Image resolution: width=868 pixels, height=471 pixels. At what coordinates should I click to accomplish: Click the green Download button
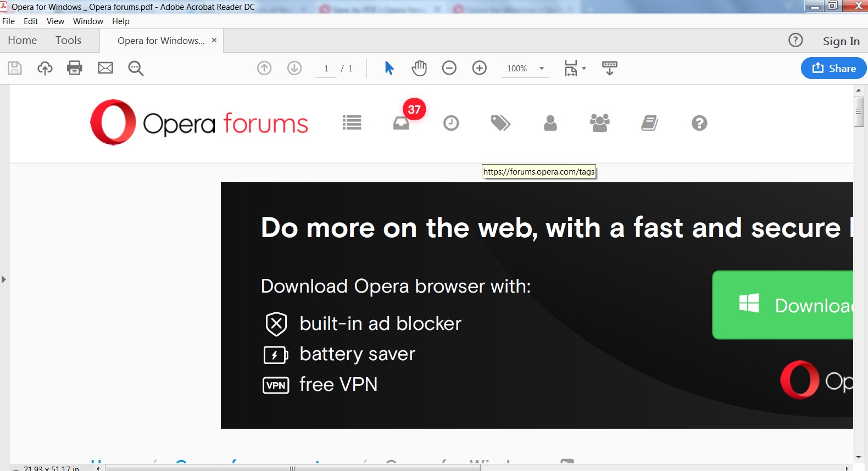pos(783,305)
